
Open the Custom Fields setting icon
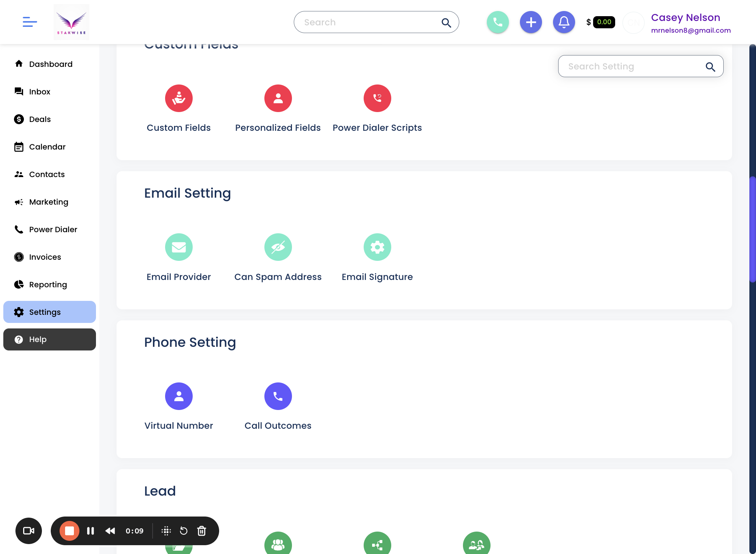179,98
